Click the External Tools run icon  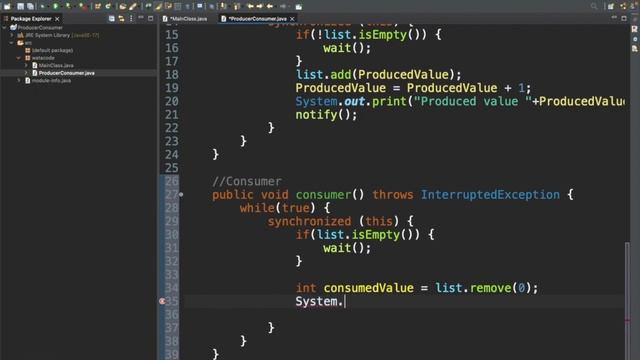(83, 6)
